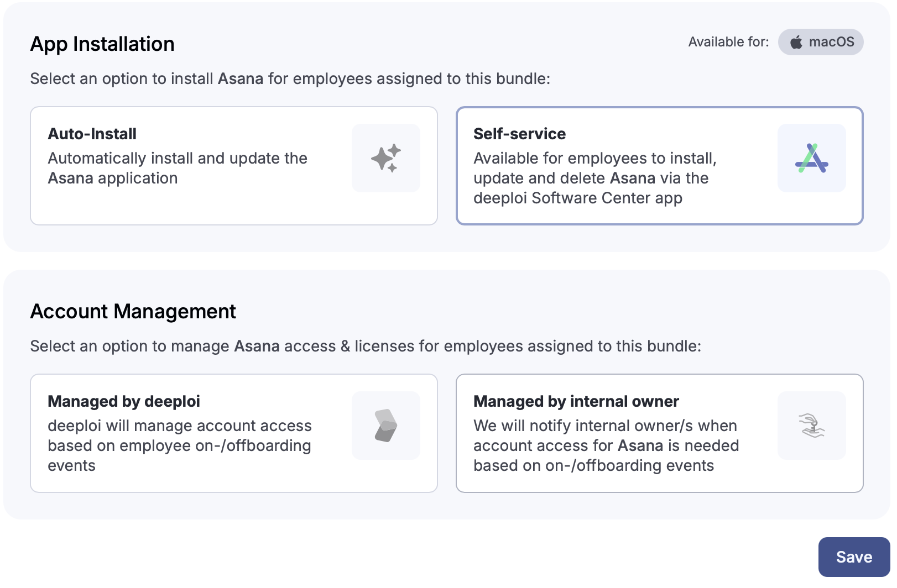Click 'Automatically install and update the' description text
This screenshot has width=897, height=588.
point(178,158)
